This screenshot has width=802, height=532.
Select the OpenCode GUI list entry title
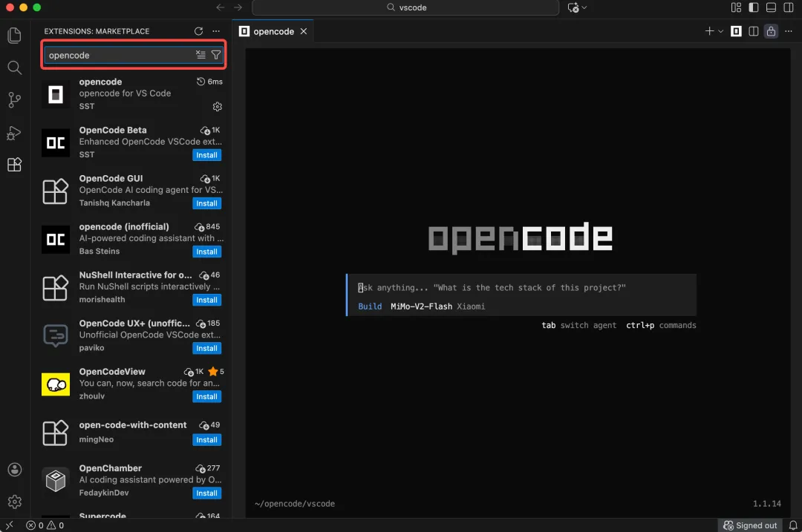[111, 178]
